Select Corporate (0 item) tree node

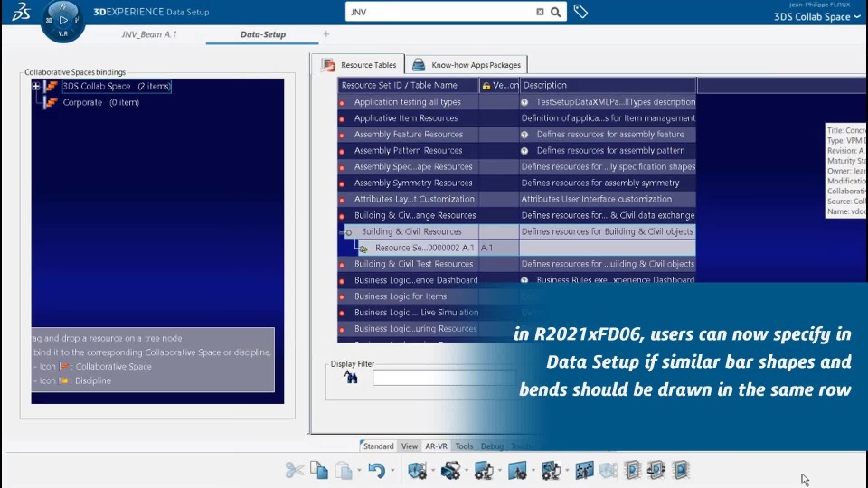100,102
